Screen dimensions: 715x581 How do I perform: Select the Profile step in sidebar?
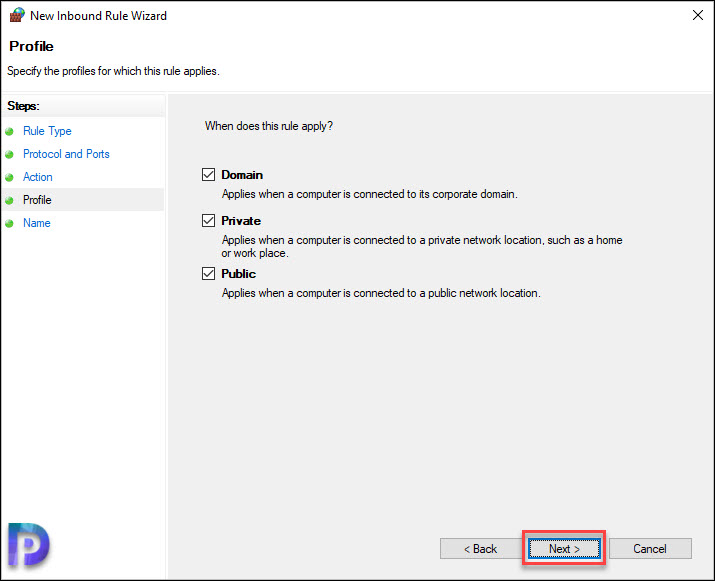click(x=37, y=200)
